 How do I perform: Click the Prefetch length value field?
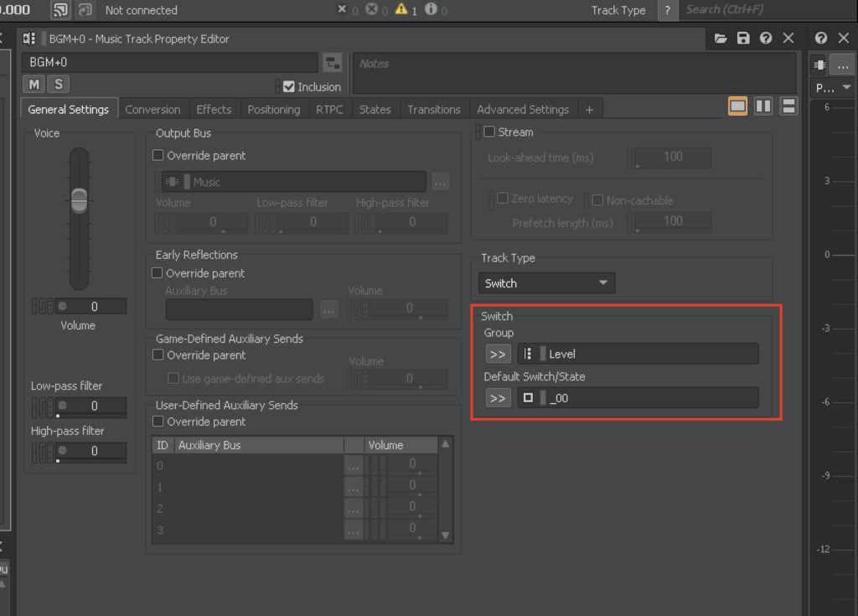click(x=673, y=222)
